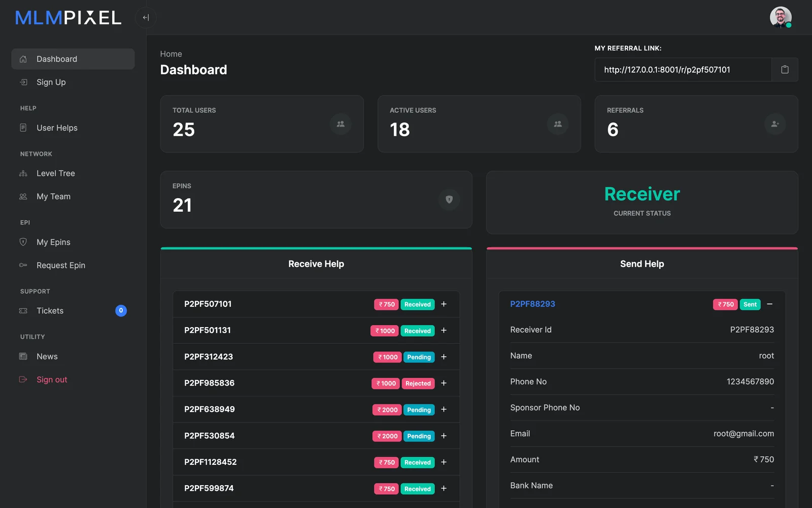Collapse the P2PF88293 send help entry

coord(769,304)
